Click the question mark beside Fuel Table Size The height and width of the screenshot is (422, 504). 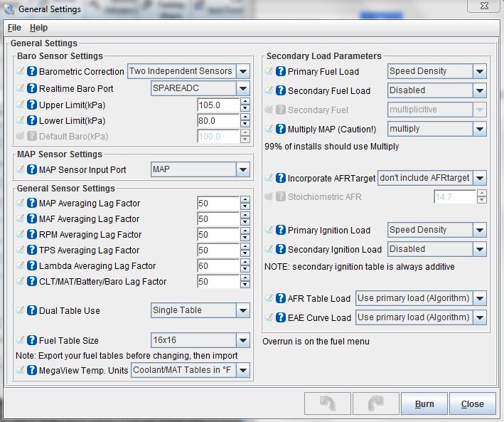(x=32, y=341)
